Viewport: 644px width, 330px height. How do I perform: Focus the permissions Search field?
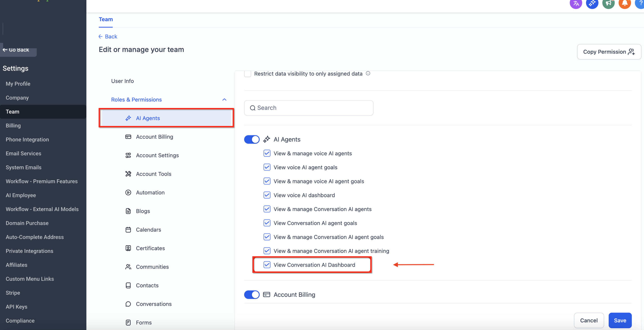(x=309, y=108)
